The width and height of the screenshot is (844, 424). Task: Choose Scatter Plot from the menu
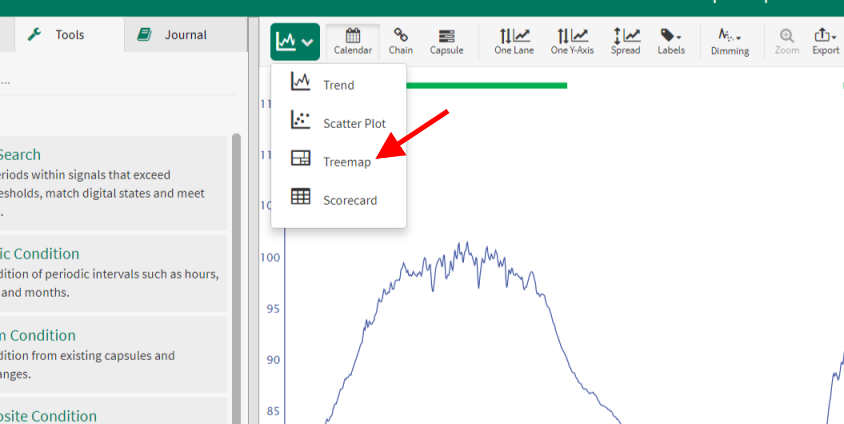click(353, 123)
